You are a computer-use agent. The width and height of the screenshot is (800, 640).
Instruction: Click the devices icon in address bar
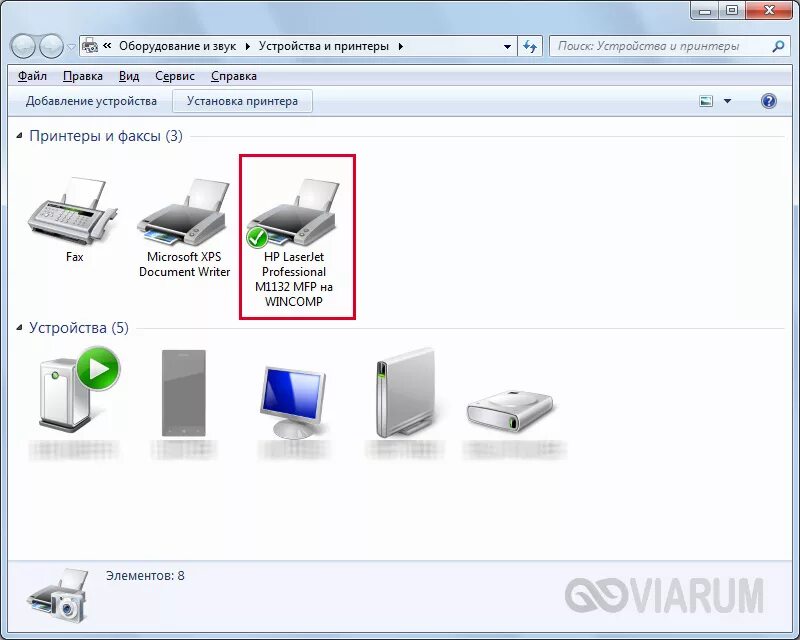pyautogui.click(x=90, y=46)
